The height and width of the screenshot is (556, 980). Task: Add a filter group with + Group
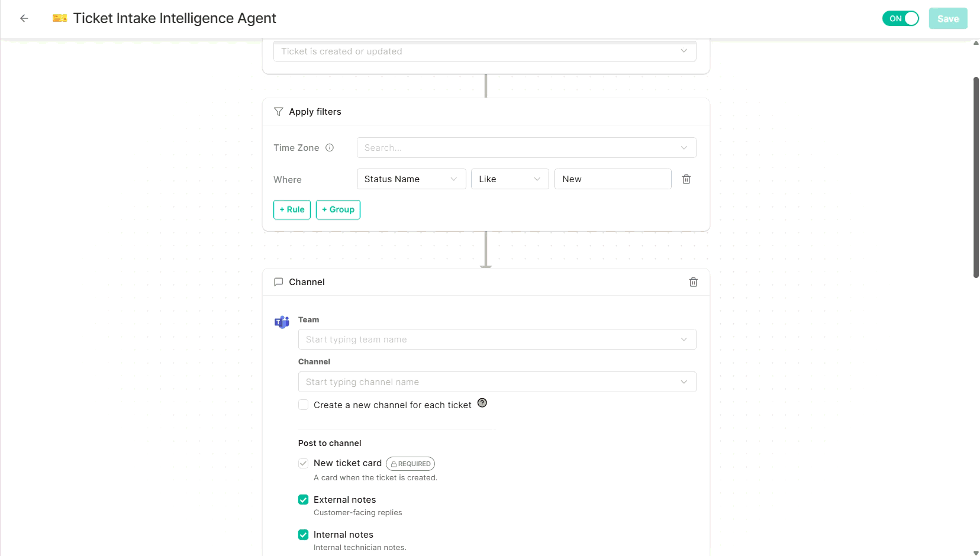[338, 209]
